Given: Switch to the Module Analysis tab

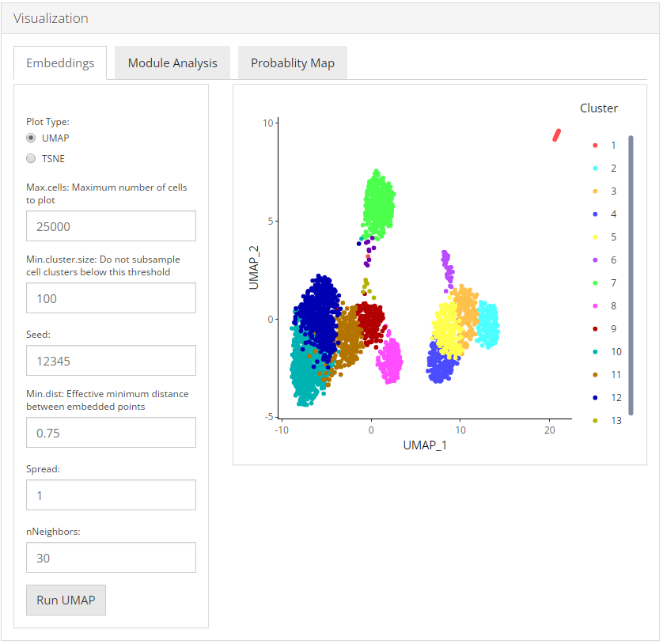Looking at the screenshot, I should pos(172,63).
